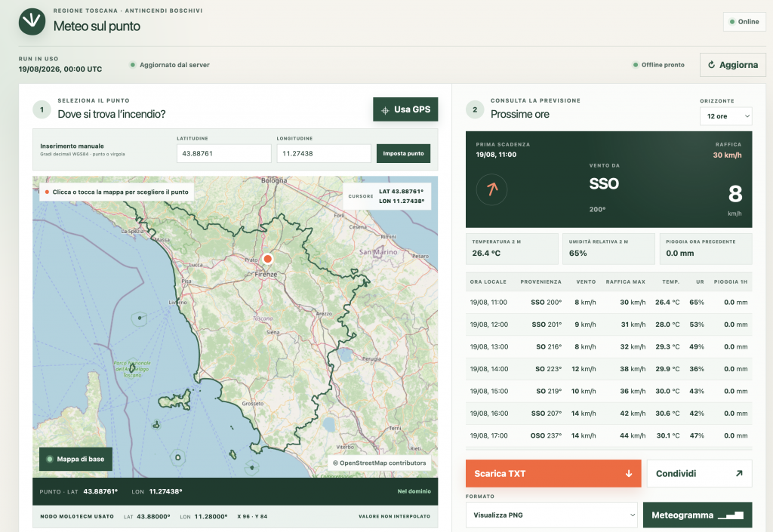
Task: Click the Offline pronto status text
Action: pyautogui.click(x=663, y=65)
